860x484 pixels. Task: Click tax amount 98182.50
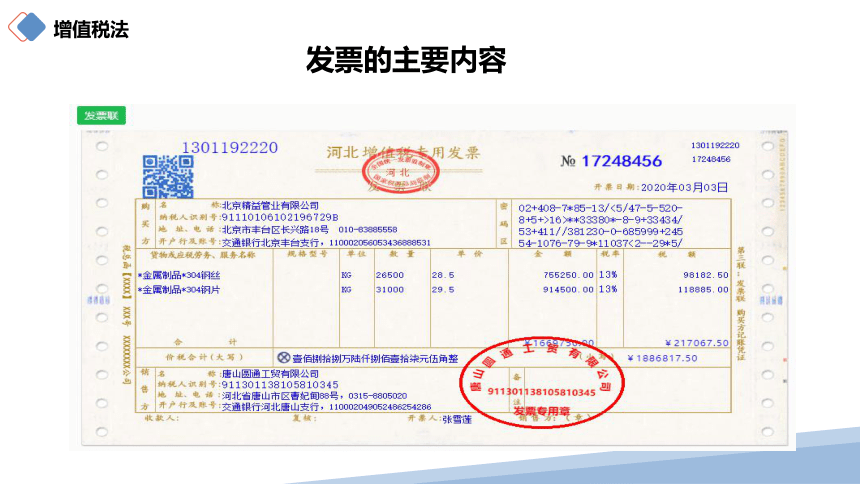(706, 275)
